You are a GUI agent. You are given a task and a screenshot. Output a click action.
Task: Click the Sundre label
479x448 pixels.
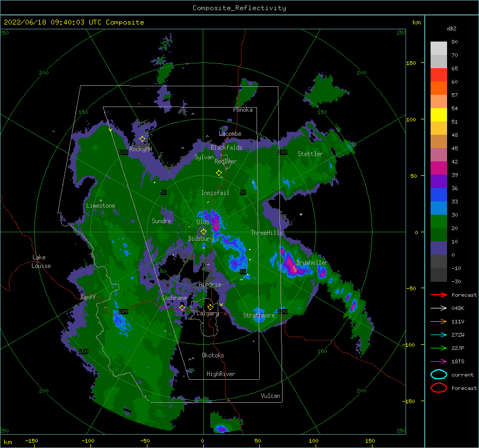161,221
